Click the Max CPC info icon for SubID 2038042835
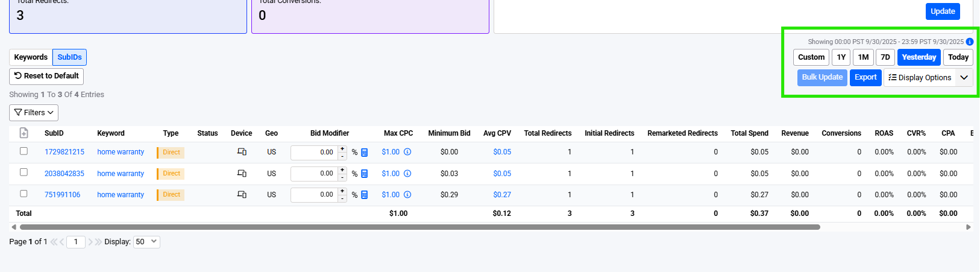 (407, 174)
